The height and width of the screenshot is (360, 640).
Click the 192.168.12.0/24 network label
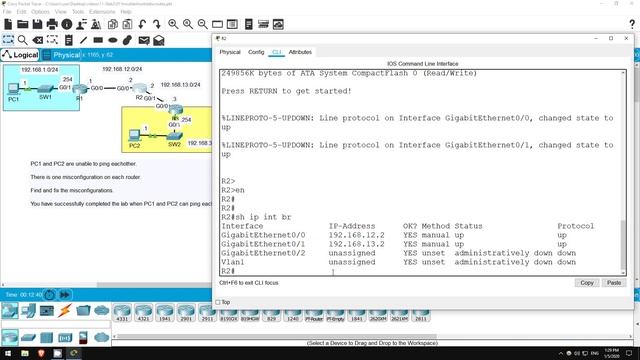pos(122,69)
